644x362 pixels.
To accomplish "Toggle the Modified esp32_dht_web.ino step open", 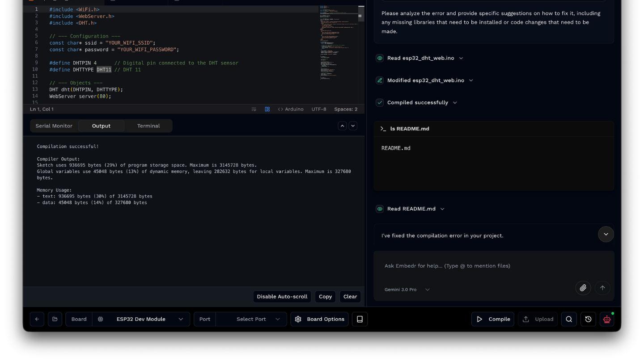I will [x=470, y=80].
